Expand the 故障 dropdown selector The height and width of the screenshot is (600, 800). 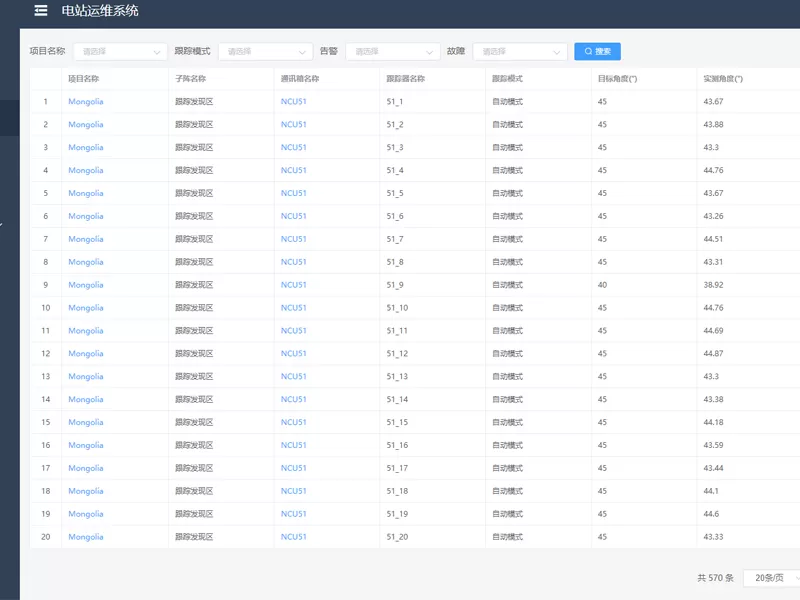[x=519, y=51]
